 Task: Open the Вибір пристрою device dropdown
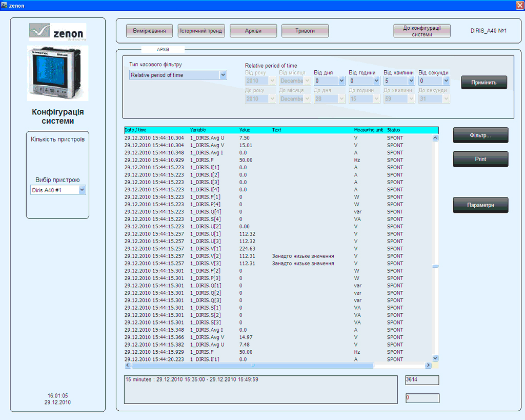click(82, 190)
